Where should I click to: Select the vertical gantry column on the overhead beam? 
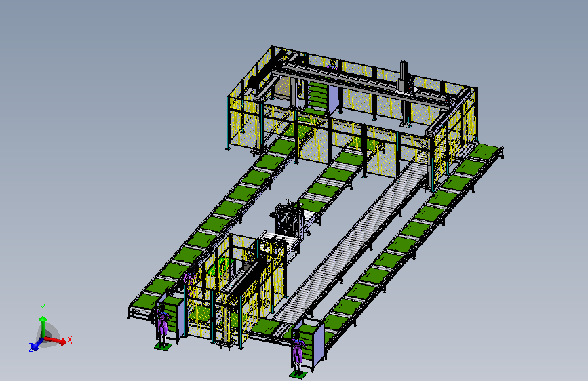tap(404, 77)
